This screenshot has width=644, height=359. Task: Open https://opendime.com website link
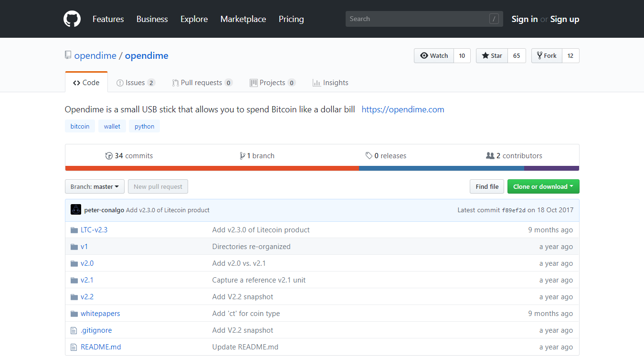click(403, 109)
